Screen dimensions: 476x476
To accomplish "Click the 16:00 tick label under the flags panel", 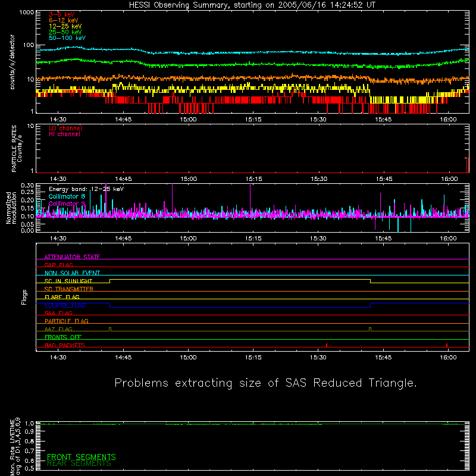I will coord(448,358).
